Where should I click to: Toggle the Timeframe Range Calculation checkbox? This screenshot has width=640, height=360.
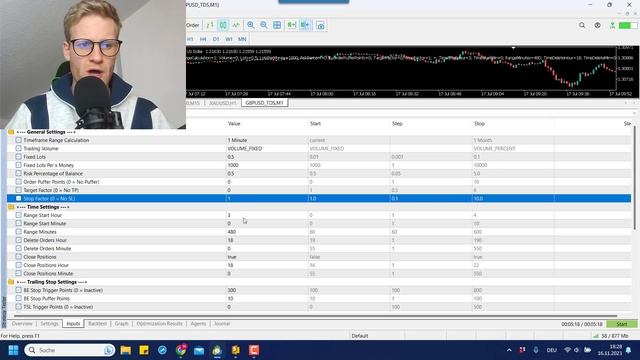[x=18, y=140]
